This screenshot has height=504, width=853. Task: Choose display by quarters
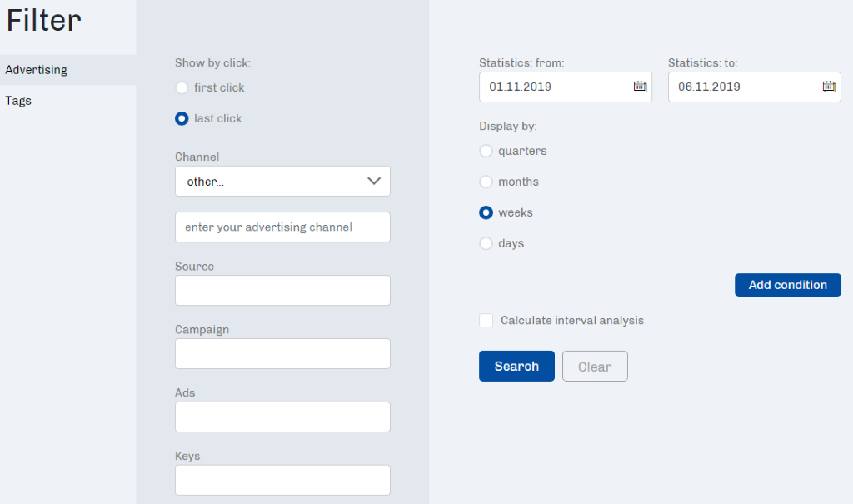tap(486, 151)
